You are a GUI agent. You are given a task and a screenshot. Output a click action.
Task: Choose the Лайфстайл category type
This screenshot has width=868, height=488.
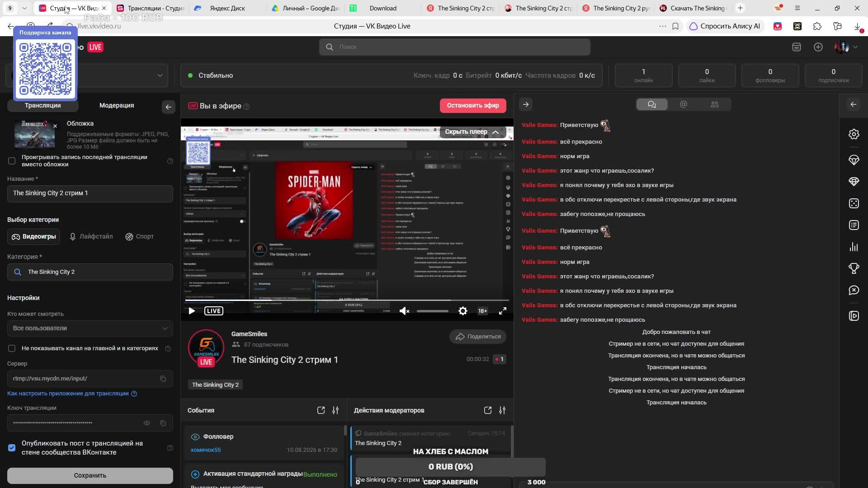click(91, 237)
